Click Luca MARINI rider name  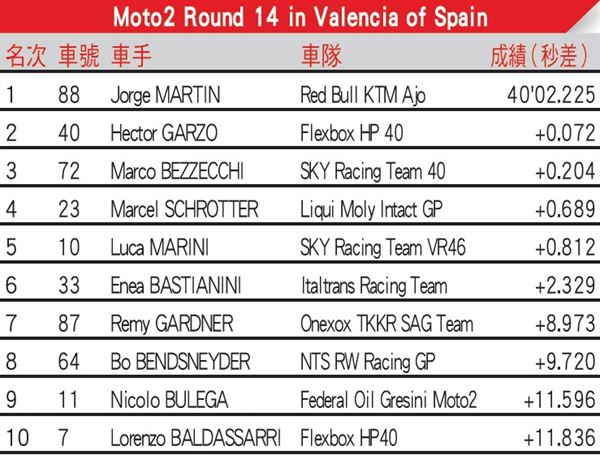(x=160, y=247)
